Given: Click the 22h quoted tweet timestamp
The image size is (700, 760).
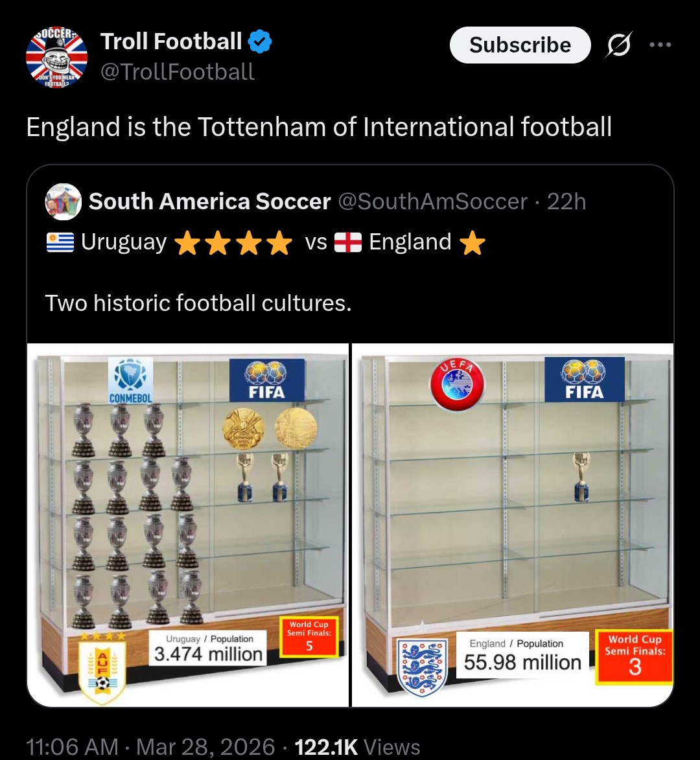Looking at the screenshot, I should click(566, 202).
